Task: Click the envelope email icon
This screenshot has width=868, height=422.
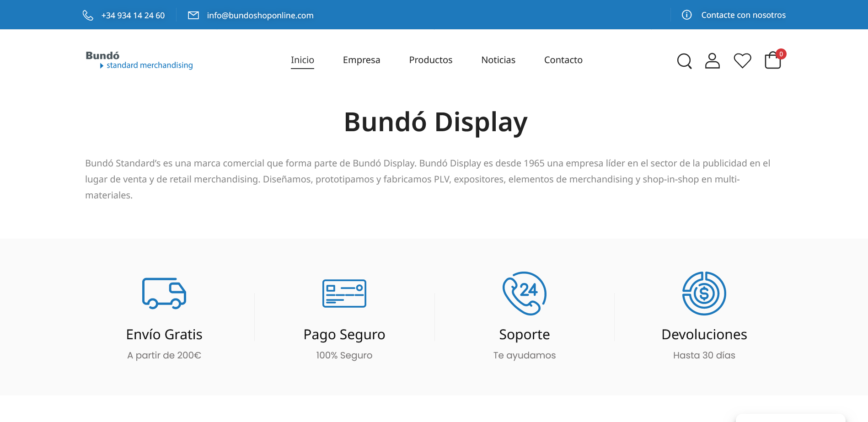Action: pos(193,15)
